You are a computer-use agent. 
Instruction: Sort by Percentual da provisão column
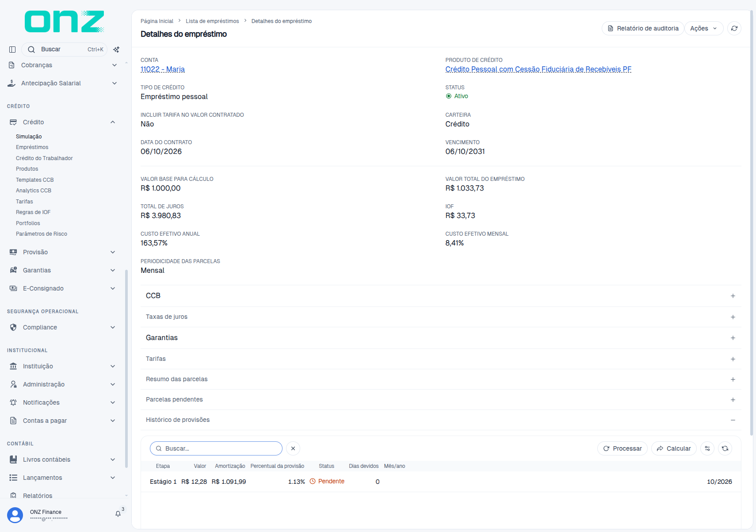click(x=277, y=466)
